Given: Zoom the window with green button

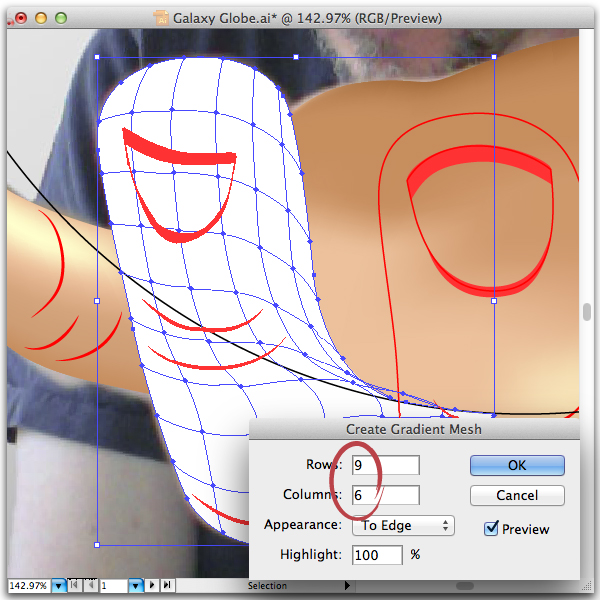Looking at the screenshot, I should coord(61,18).
